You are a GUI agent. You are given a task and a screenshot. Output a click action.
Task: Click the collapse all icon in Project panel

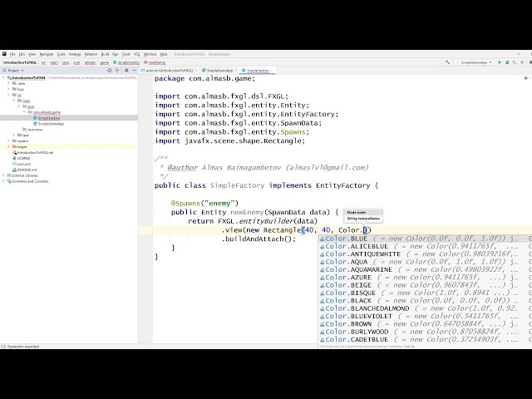click(x=117, y=70)
